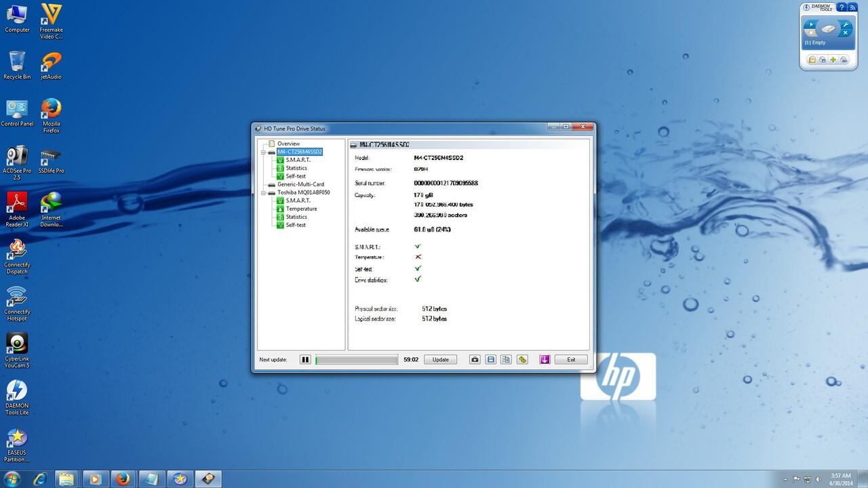Click Daemon Tools gadget RSS feed icon

[852, 7]
